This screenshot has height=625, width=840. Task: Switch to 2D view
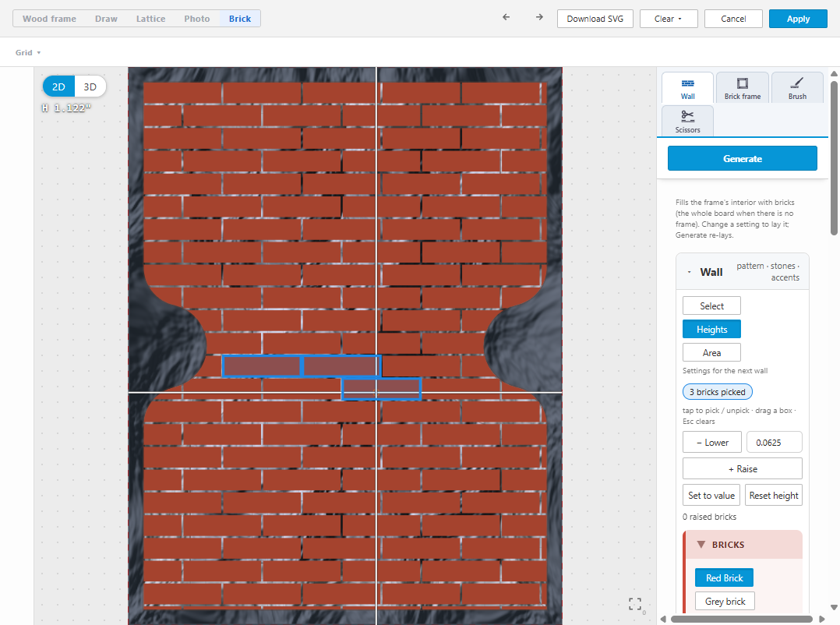click(x=58, y=87)
